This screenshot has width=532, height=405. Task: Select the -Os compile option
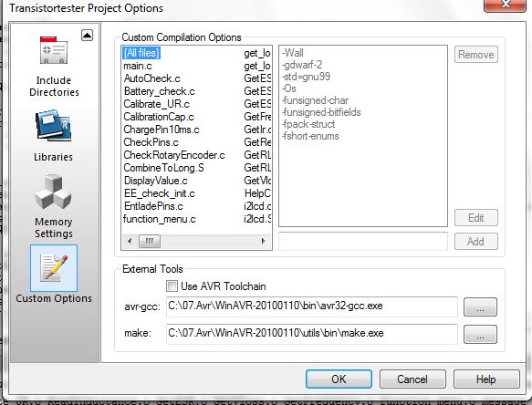pyautogui.click(x=289, y=88)
